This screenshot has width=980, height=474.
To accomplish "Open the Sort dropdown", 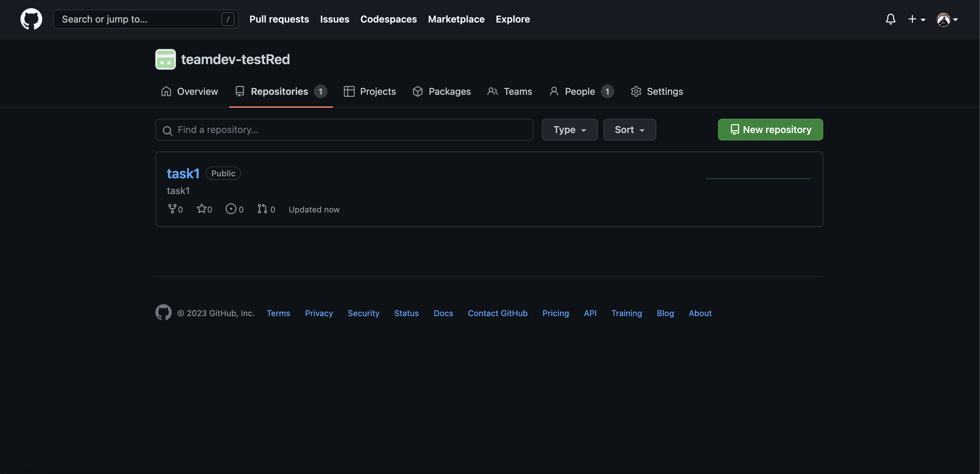I will pos(629,130).
